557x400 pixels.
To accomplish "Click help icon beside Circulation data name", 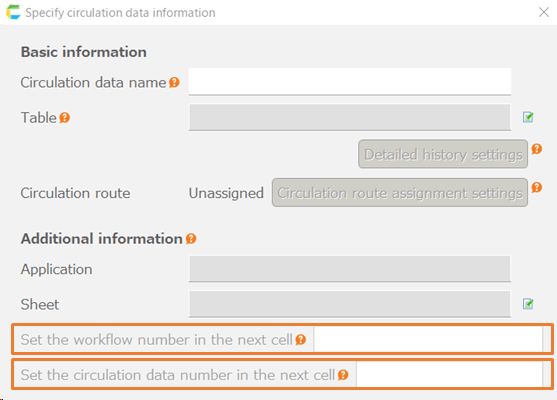I will 174,82.
